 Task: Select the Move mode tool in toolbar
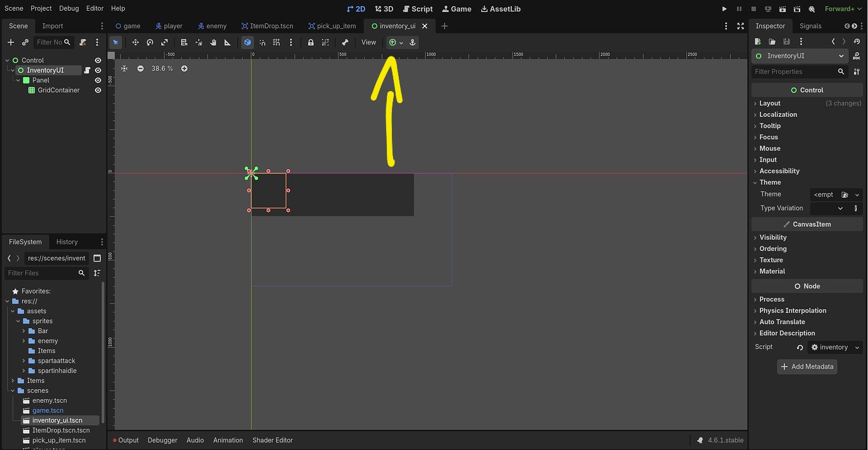(x=135, y=42)
